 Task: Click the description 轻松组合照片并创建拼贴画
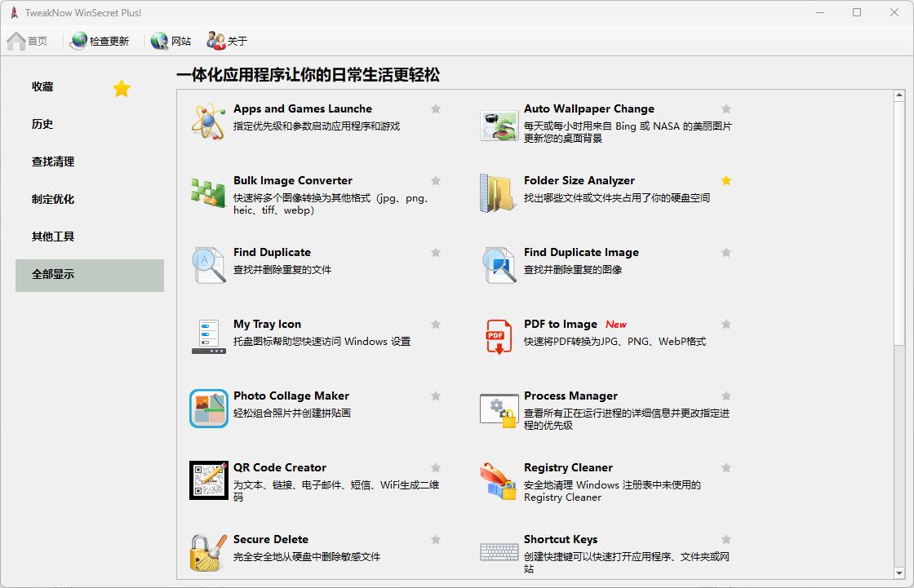tap(292, 413)
